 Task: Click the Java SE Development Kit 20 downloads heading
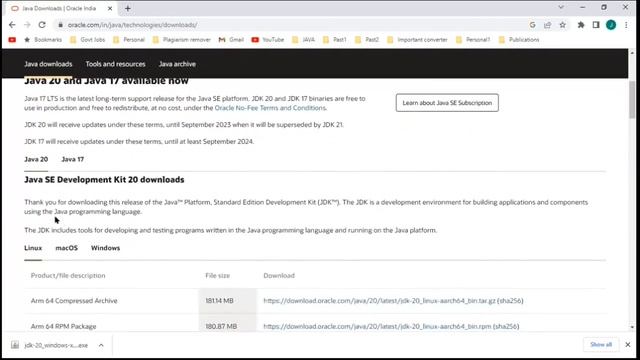(104, 180)
